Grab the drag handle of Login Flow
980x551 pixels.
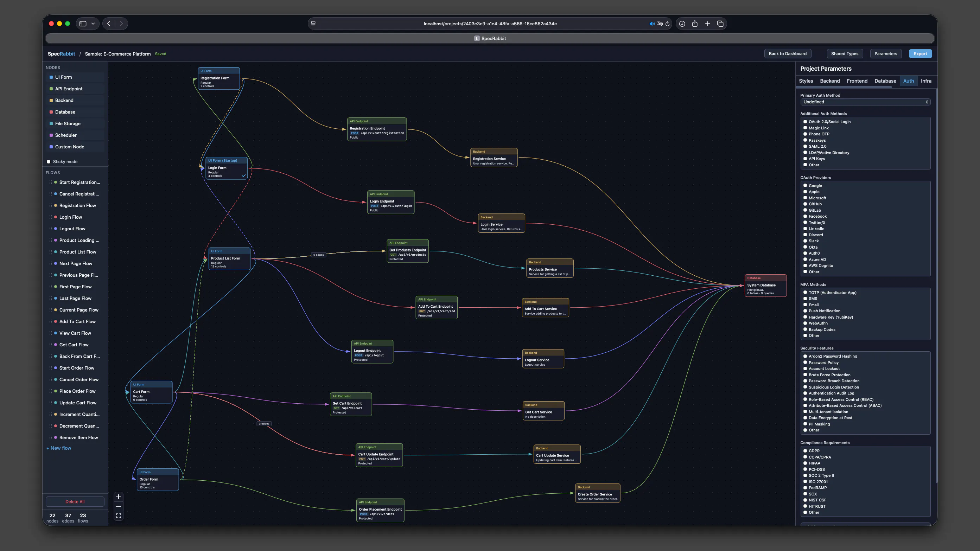coord(51,217)
